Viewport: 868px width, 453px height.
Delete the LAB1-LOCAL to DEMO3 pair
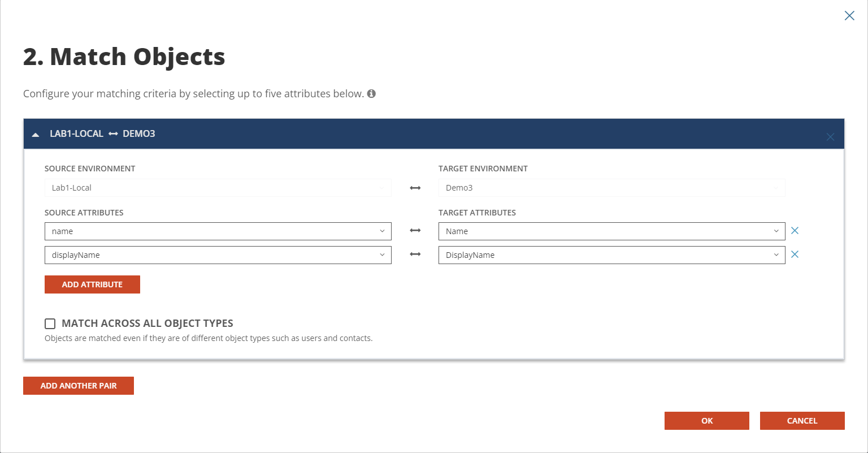tap(830, 137)
